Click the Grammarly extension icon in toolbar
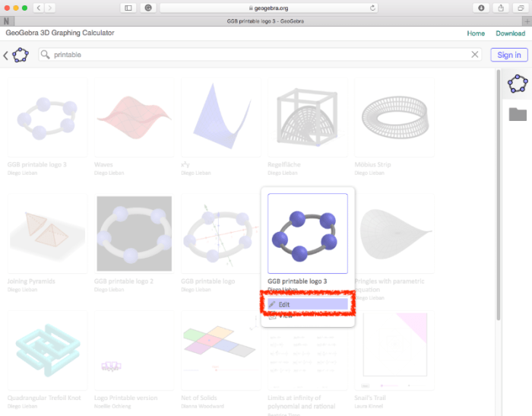The image size is (532, 416). (x=148, y=8)
